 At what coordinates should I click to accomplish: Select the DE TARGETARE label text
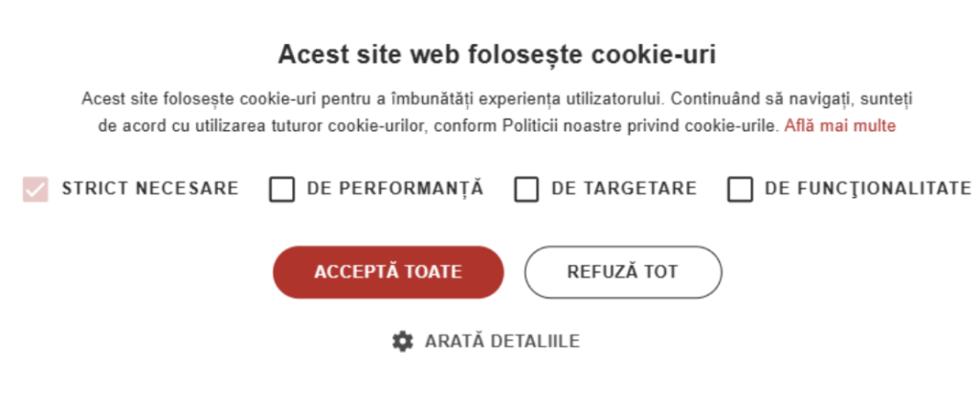click(624, 188)
